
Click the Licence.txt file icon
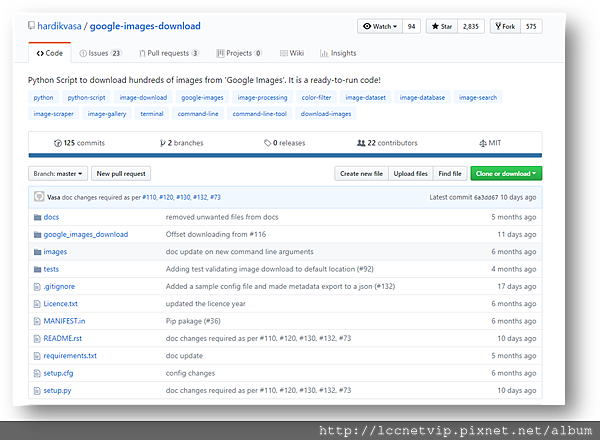click(37, 304)
